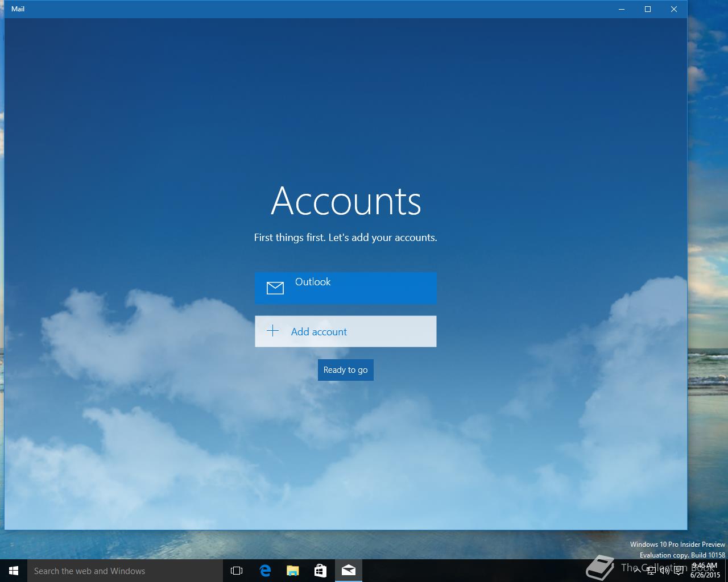Open the Store app from the taskbar

pyautogui.click(x=321, y=571)
